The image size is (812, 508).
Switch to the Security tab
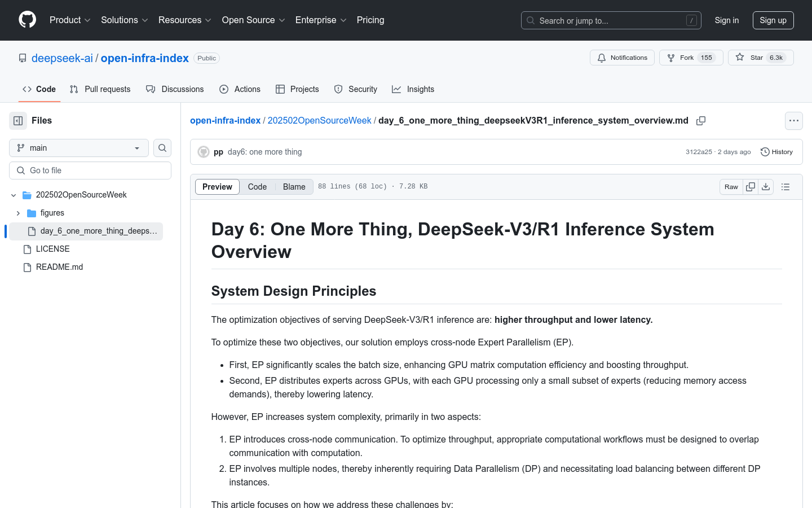point(355,89)
